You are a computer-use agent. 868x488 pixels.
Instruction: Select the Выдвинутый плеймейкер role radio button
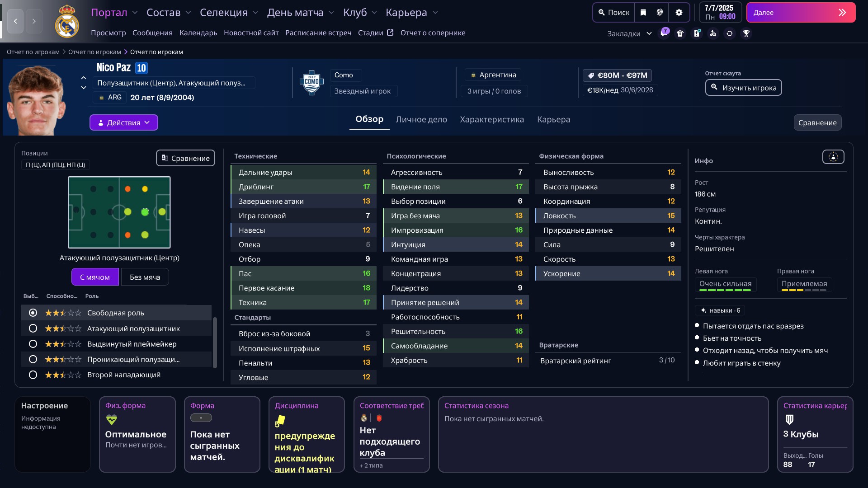pyautogui.click(x=33, y=344)
